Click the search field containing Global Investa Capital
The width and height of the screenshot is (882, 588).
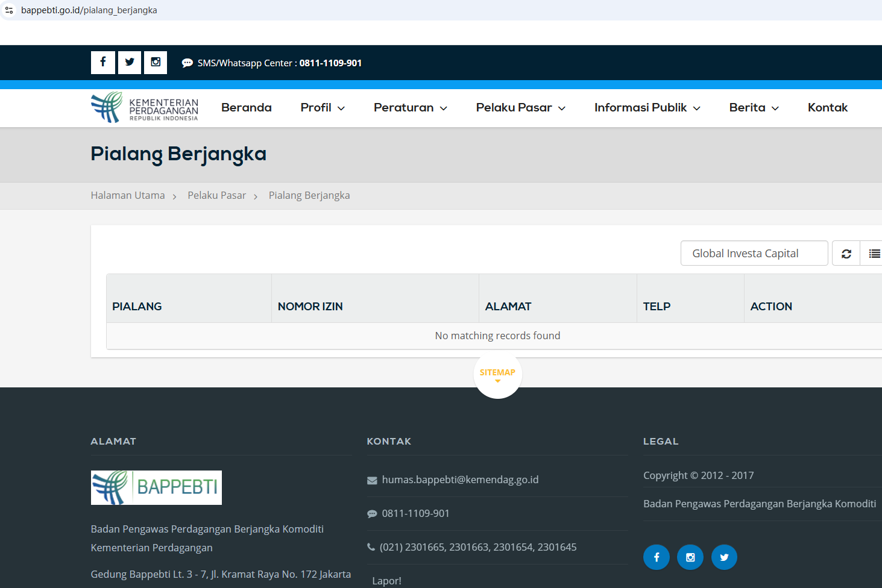pos(754,254)
